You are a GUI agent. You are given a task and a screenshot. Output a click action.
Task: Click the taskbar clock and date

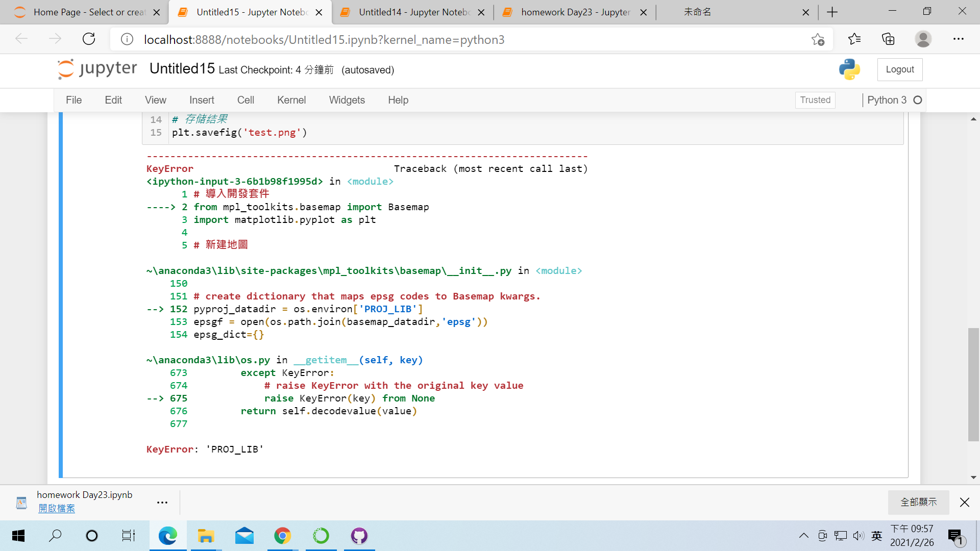(x=912, y=536)
